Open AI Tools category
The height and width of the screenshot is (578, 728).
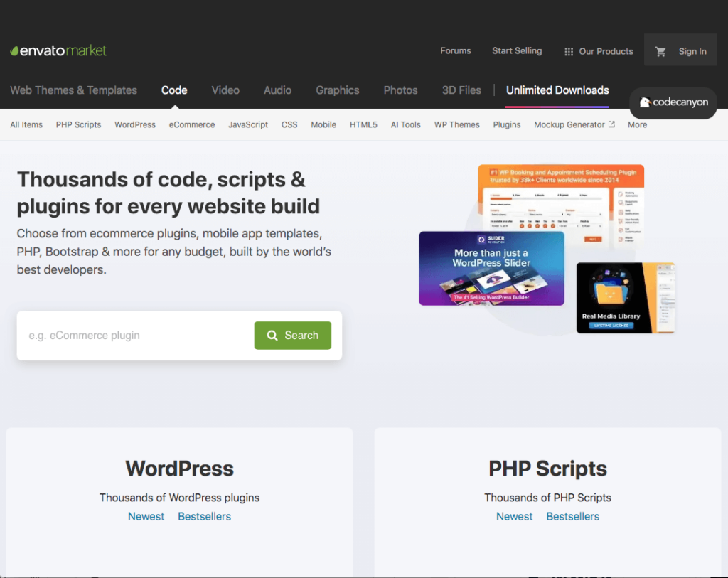405,124
